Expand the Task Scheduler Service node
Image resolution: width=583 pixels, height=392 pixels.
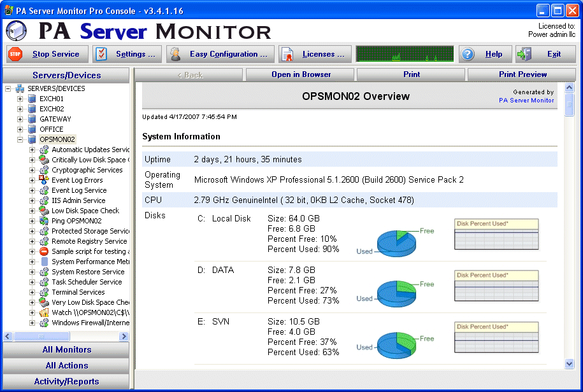pyautogui.click(x=32, y=282)
